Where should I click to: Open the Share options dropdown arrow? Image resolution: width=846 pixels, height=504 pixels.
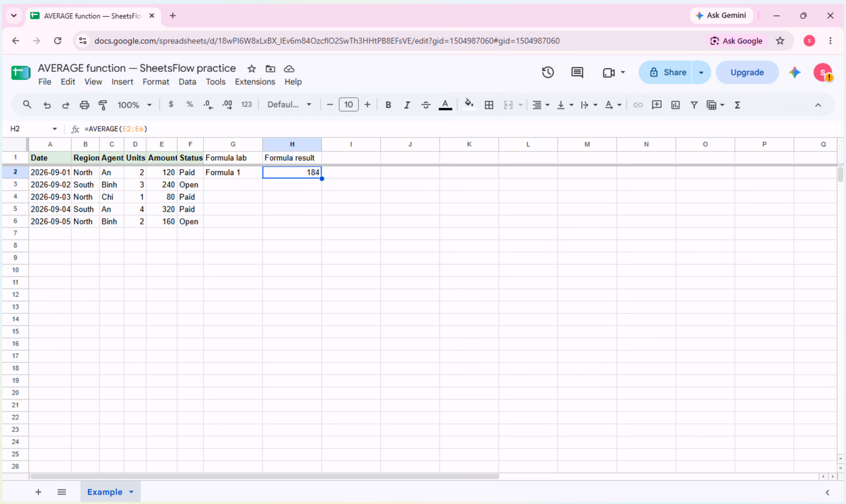point(701,72)
